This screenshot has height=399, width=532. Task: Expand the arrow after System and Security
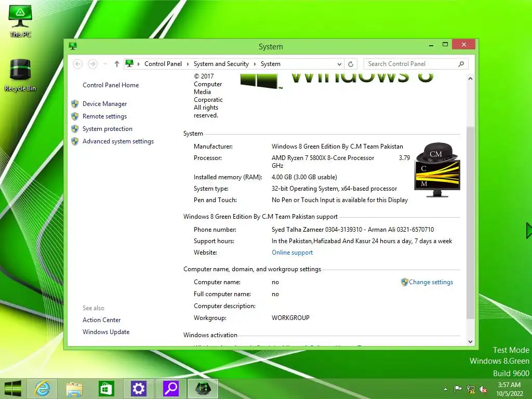[255, 64]
